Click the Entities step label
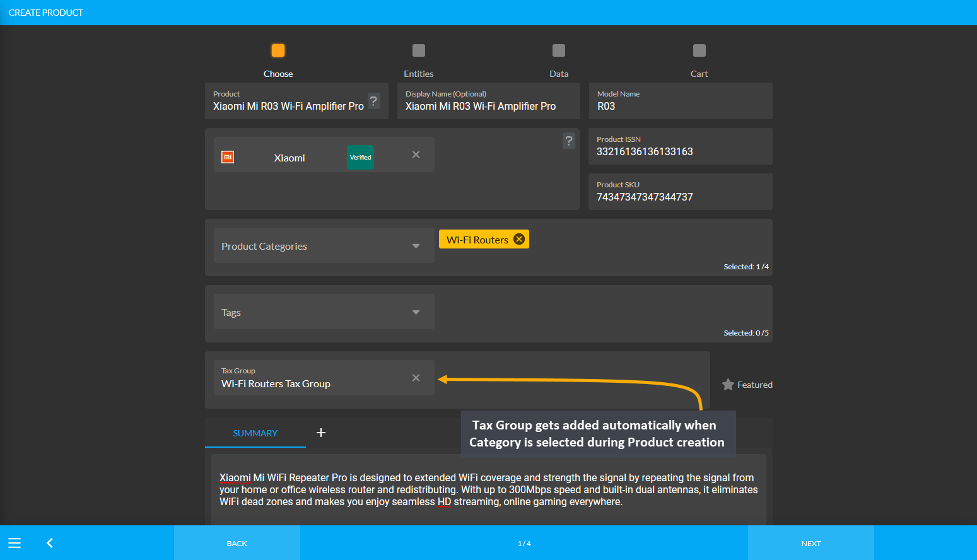The width and height of the screenshot is (977, 560). (419, 74)
